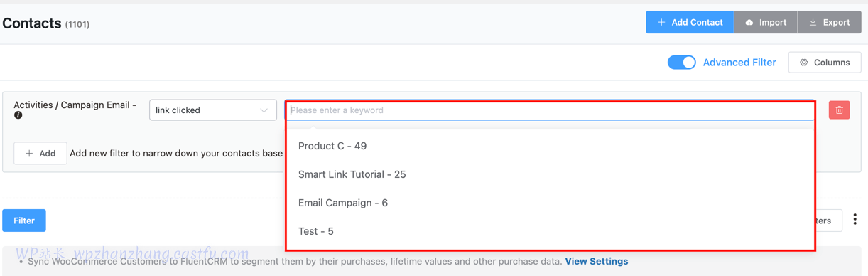Open the link clicked condition dropdown
The height and width of the screenshot is (276, 868).
click(x=212, y=110)
